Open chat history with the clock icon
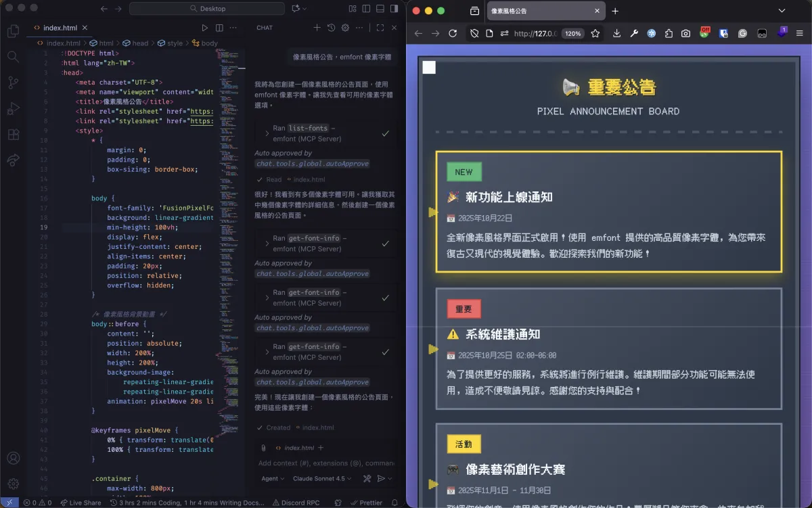This screenshot has height=508, width=812. tap(331, 28)
